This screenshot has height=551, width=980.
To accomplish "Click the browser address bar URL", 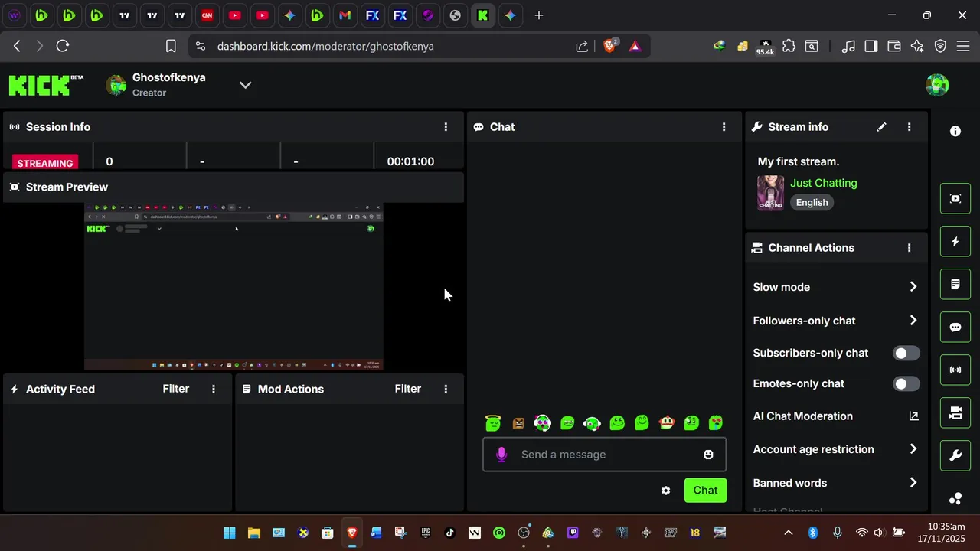I will click(x=325, y=46).
